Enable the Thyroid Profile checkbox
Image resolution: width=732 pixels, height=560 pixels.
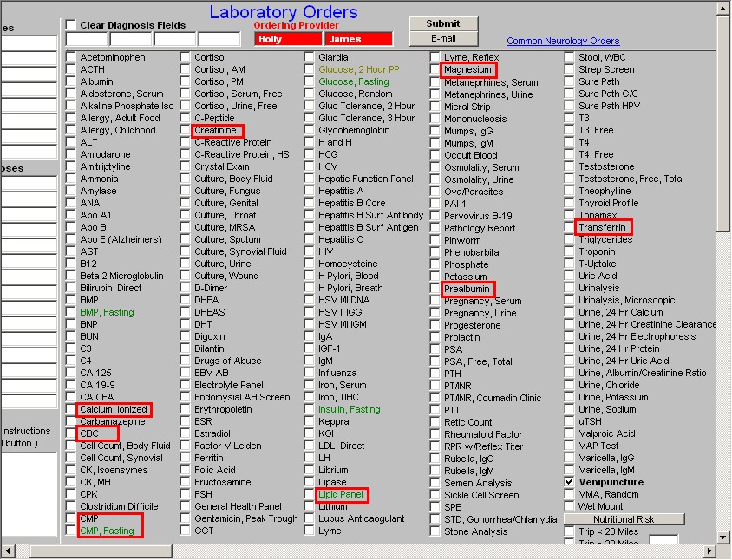pos(569,203)
